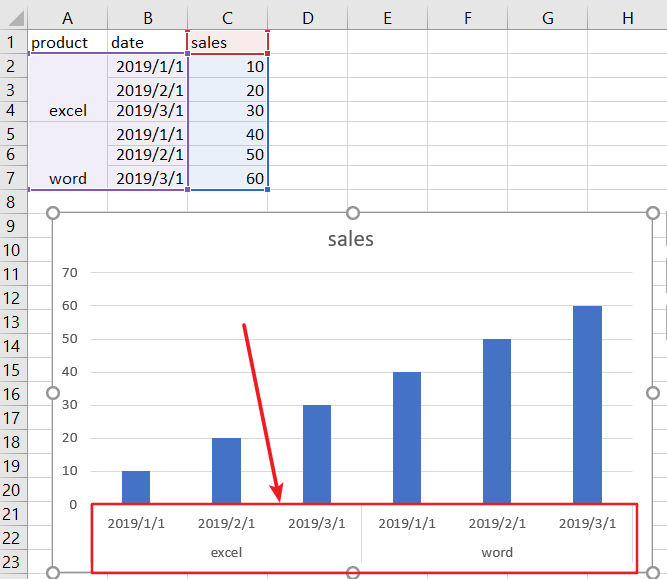Select column F header

point(467,18)
